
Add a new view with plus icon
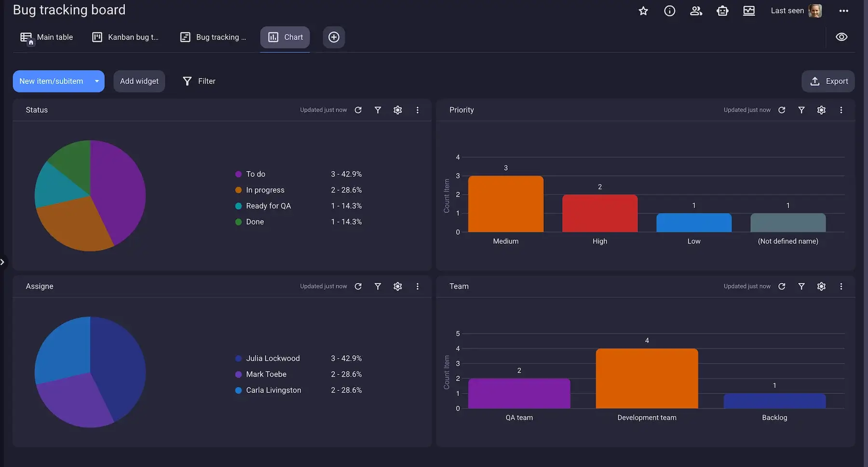pyautogui.click(x=334, y=37)
